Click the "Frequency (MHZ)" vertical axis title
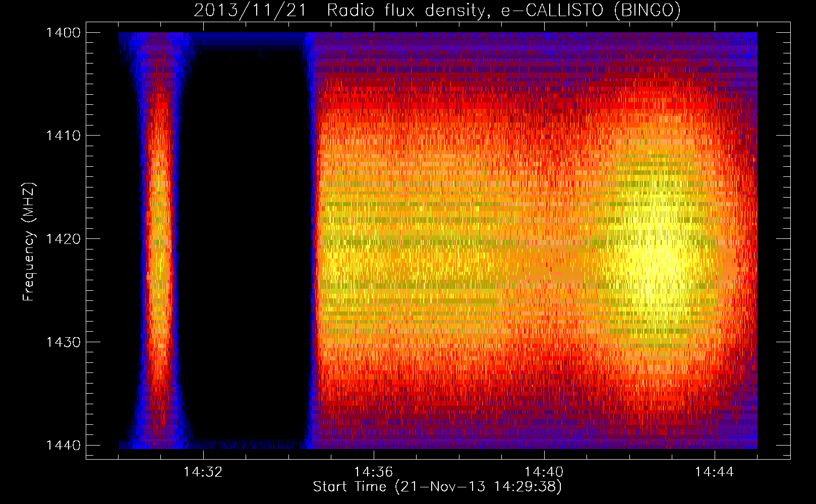This screenshot has height=504, width=816. (x=29, y=242)
